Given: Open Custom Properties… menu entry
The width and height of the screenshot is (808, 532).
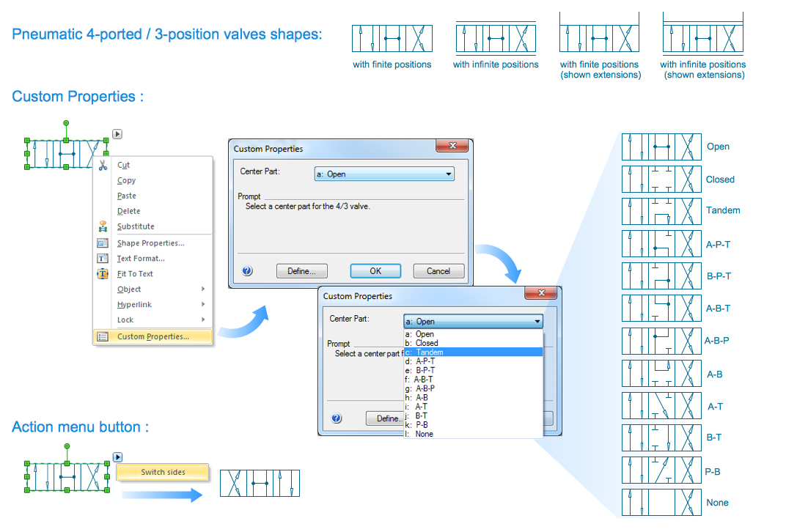Looking at the screenshot, I should pyautogui.click(x=153, y=336).
